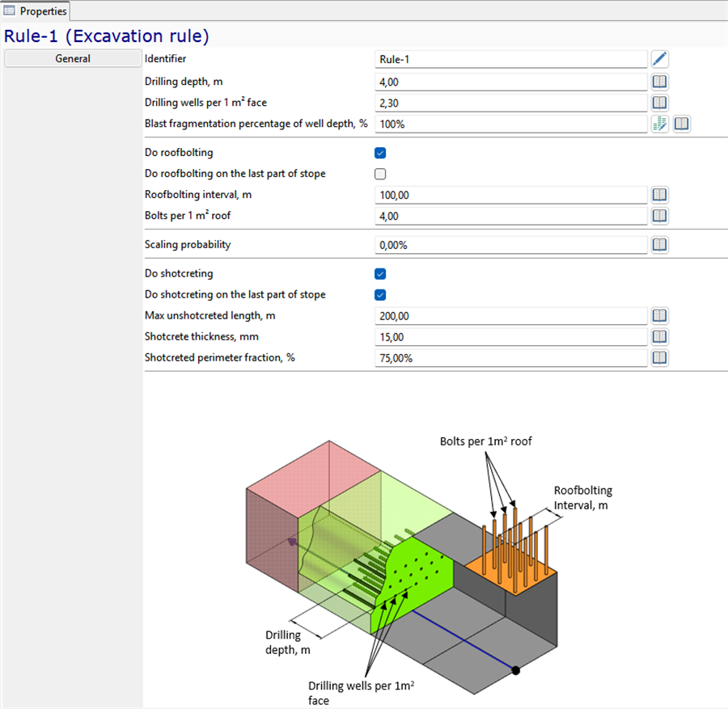Click the 'Drilling depth, m' label

184,82
